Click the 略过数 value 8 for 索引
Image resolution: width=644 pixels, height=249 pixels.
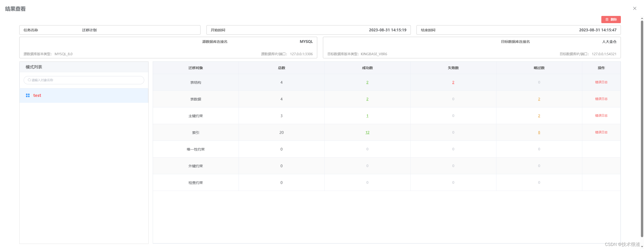539,133
